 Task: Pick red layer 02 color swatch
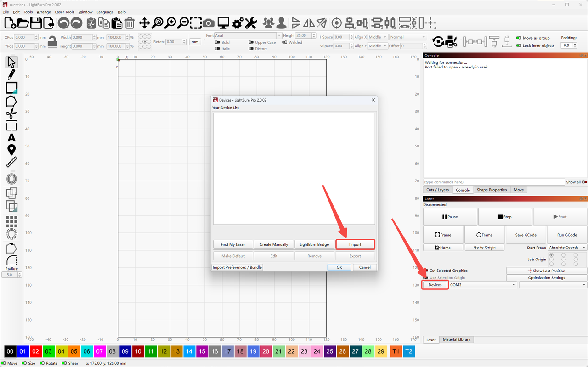[x=35, y=351]
